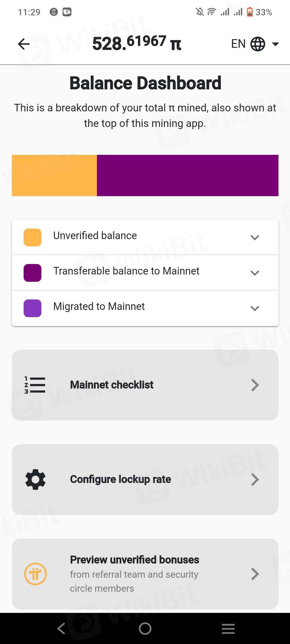This screenshot has width=290, height=644.
Task: Tap the globe language icon
Action: 258,44
